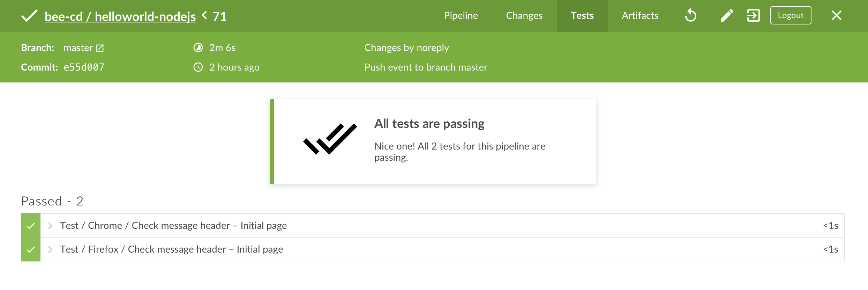
Task: Select the Artifacts tab
Action: pos(640,16)
